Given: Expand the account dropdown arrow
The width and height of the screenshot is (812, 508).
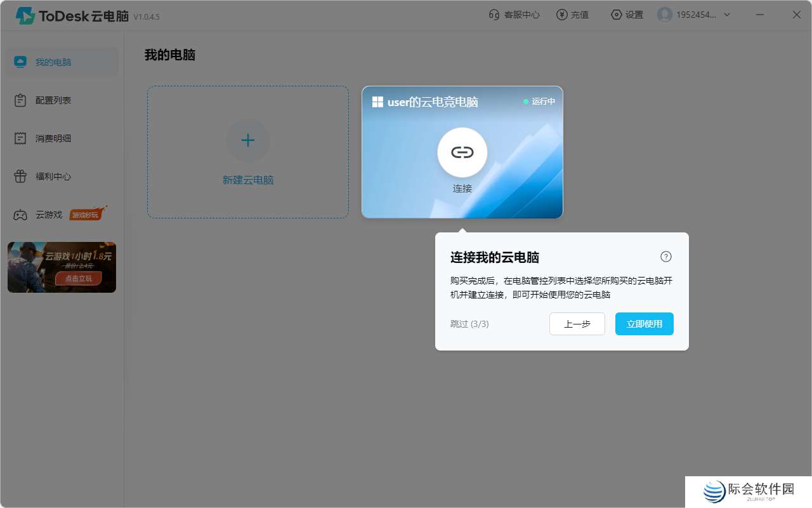Looking at the screenshot, I should pos(727,15).
